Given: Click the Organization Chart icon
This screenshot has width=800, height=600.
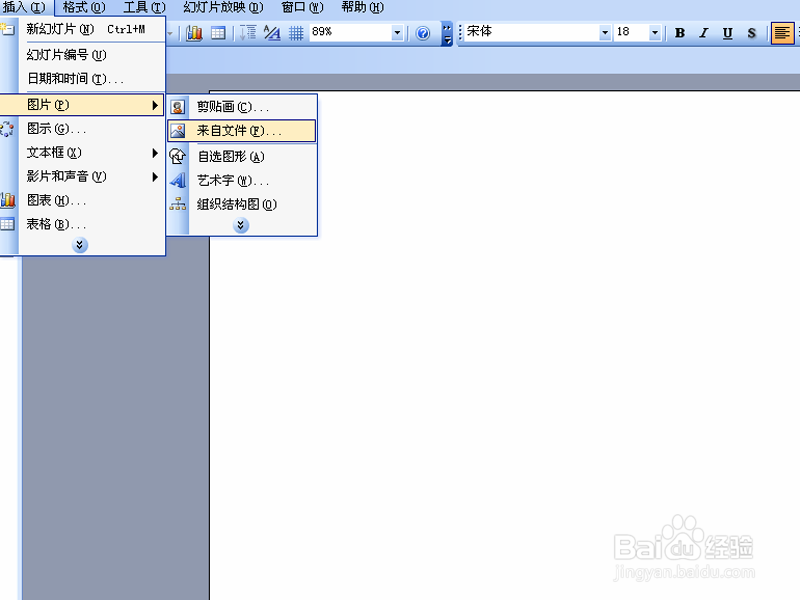Looking at the screenshot, I should coord(178,204).
